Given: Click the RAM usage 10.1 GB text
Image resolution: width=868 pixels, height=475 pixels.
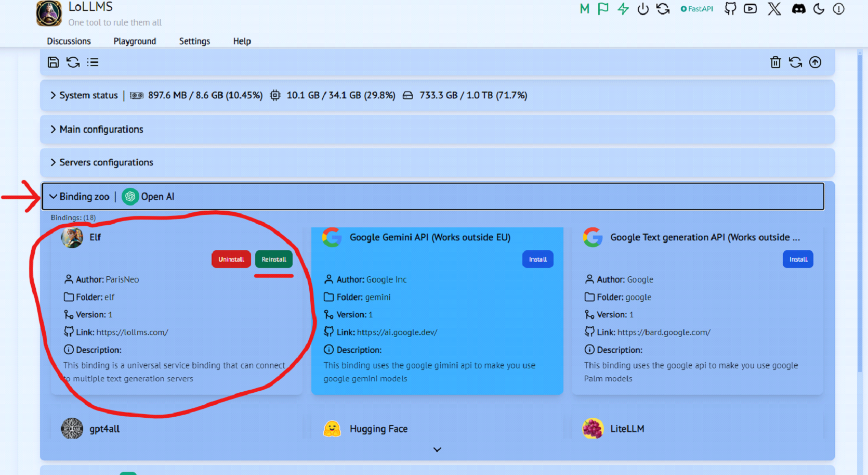Looking at the screenshot, I should (x=341, y=95).
